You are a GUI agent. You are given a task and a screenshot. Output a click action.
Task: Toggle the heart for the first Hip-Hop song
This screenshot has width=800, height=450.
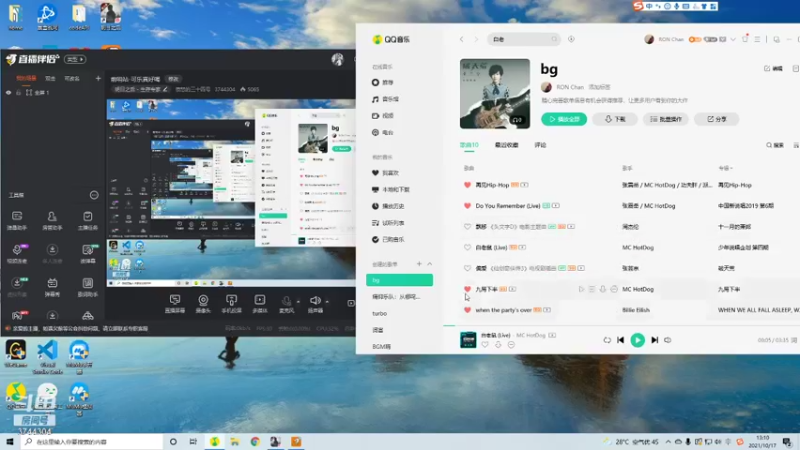pos(467,185)
